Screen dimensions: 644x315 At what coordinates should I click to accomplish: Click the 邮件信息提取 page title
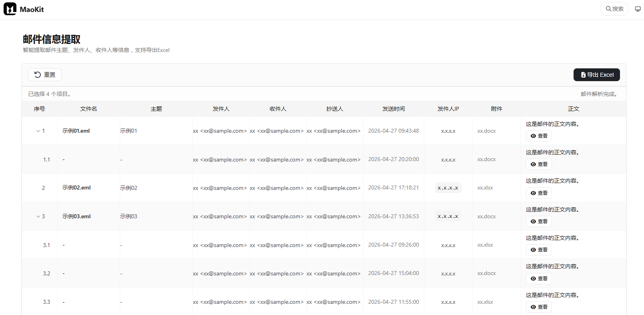pos(52,39)
